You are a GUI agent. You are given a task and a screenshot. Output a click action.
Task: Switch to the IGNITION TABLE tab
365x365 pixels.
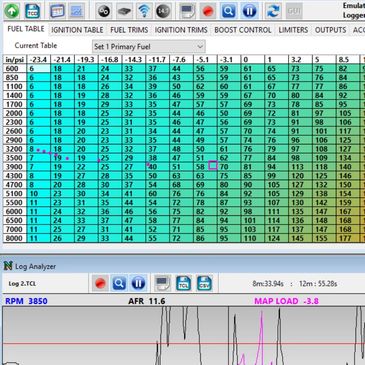[77, 30]
